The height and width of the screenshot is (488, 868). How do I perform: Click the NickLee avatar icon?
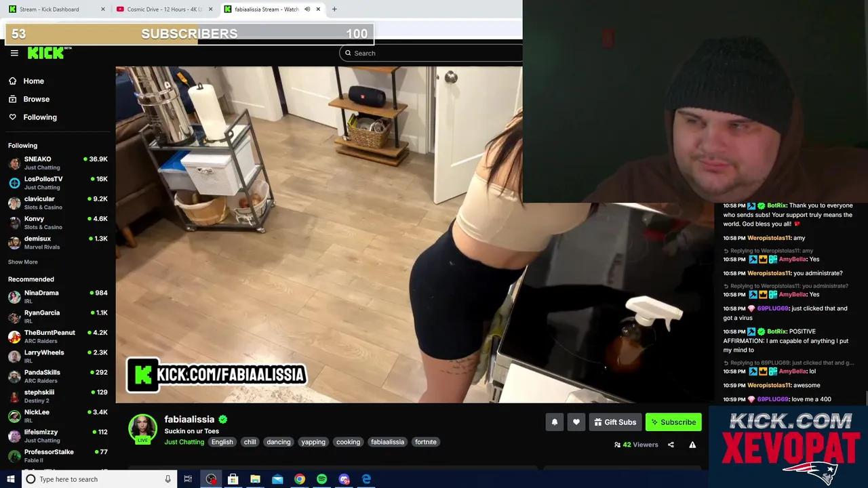[x=14, y=416]
